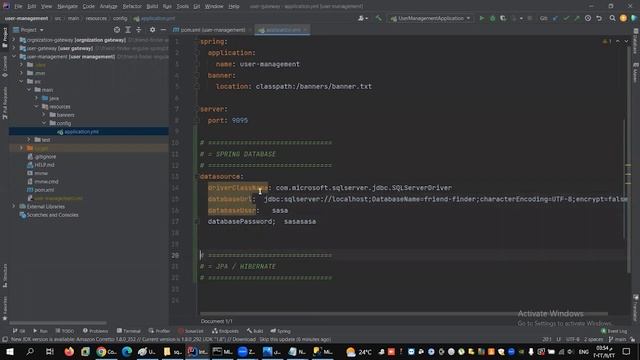The image size is (640, 360).
Task: Open the Project view dropdown
Action: [x=28, y=30]
